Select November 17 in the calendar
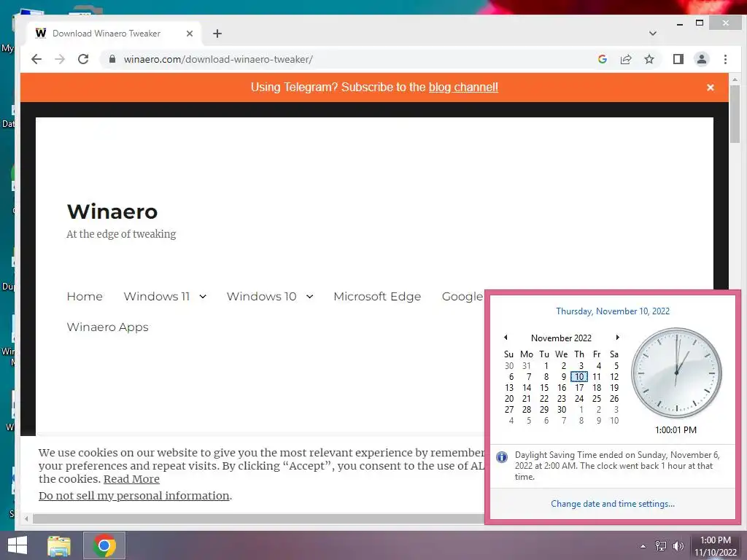Screen dimensions: 747x560 point(579,388)
